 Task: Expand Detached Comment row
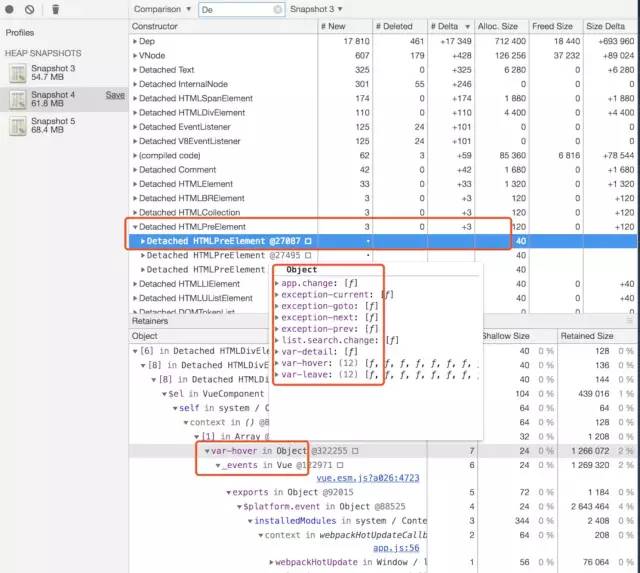[135, 170]
